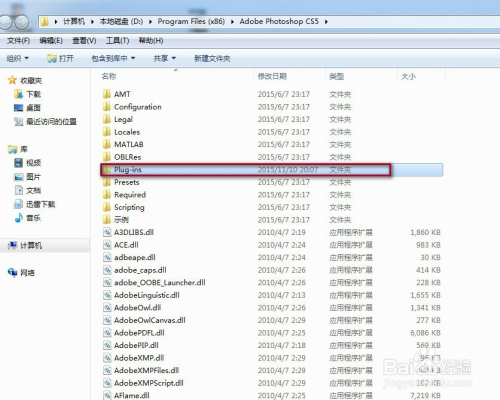Select 桌面 icon in sidebar
The width and height of the screenshot is (500, 400).
18,108
